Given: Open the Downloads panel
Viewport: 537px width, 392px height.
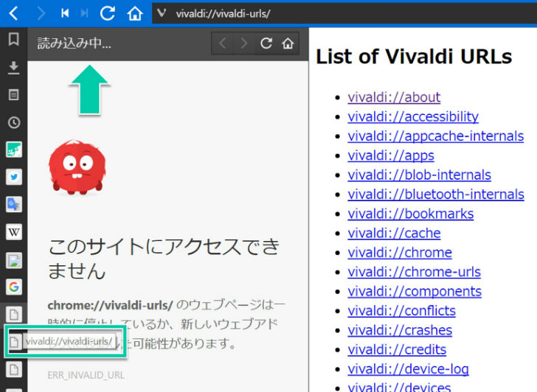Looking at the screenshot, I should click(x=14, y=67).
